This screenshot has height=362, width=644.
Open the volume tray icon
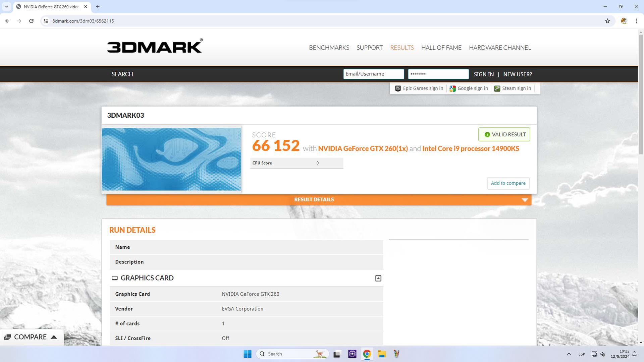click(603, 354)
